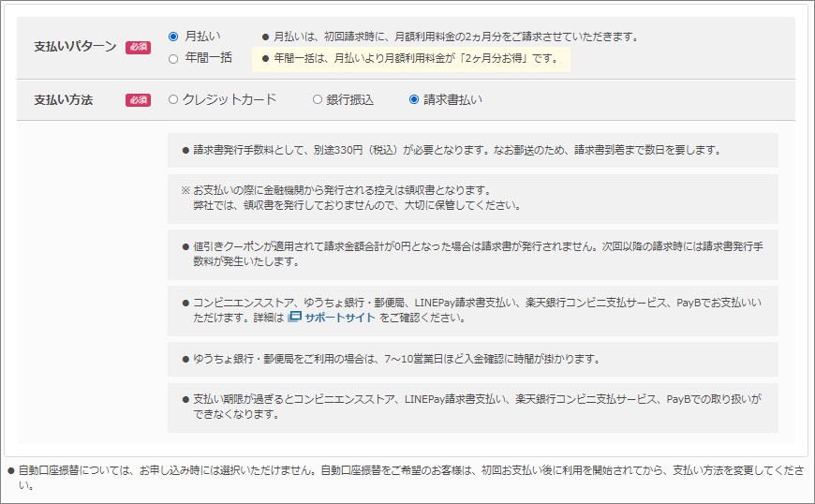
Task: Select the 月払い radio button
Action: (x=173, y=37)
